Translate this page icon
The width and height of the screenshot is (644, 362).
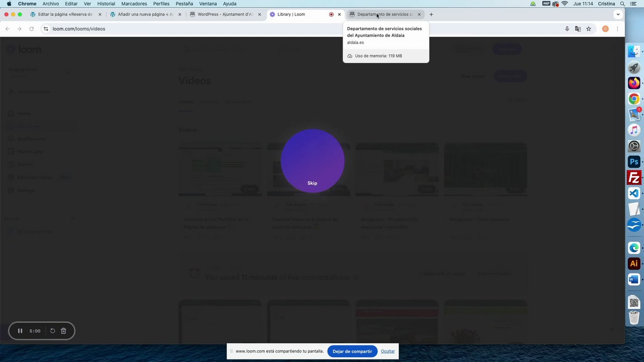[578, 29]
